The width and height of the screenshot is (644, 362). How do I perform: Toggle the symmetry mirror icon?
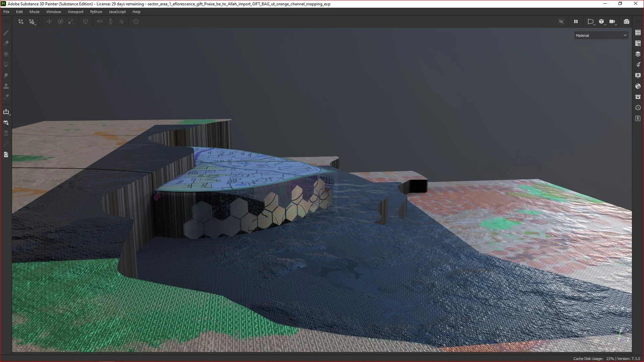100,21
